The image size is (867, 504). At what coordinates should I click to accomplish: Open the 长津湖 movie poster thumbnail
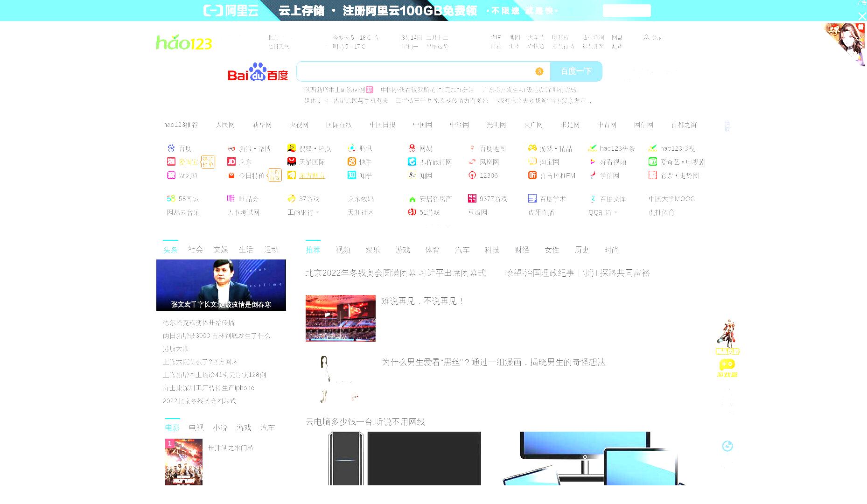[184, 462]
